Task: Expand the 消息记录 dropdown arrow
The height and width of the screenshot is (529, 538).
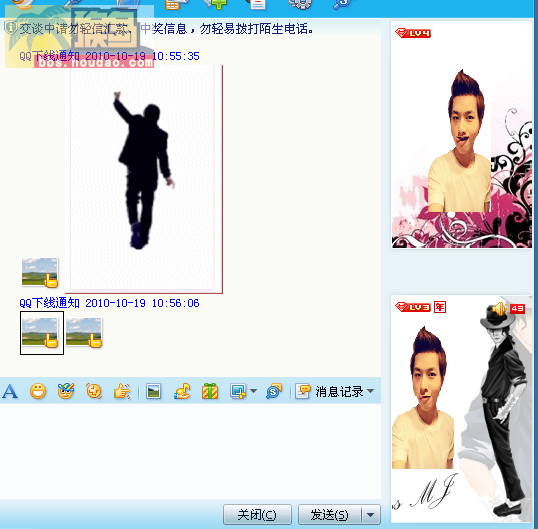Action: click(x=370, y=391)
